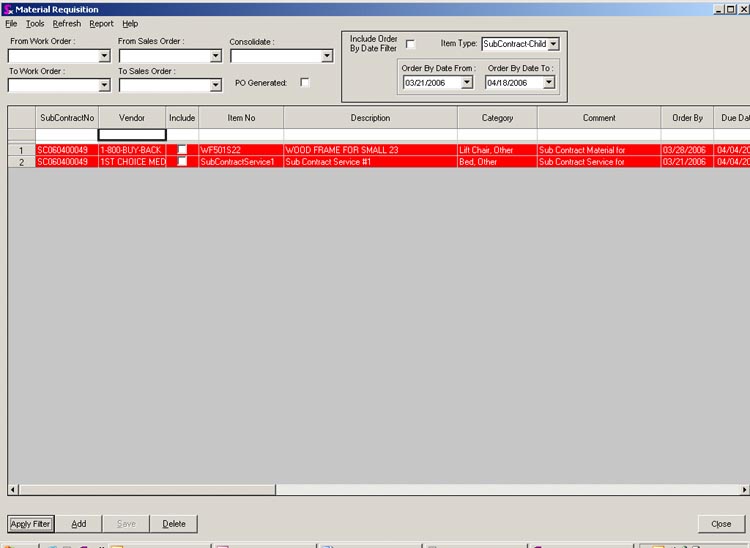This screenshot has height=548, width=750.
Task: Click the Material Requisition title bar icon
Action: click(x=7, y=9)
